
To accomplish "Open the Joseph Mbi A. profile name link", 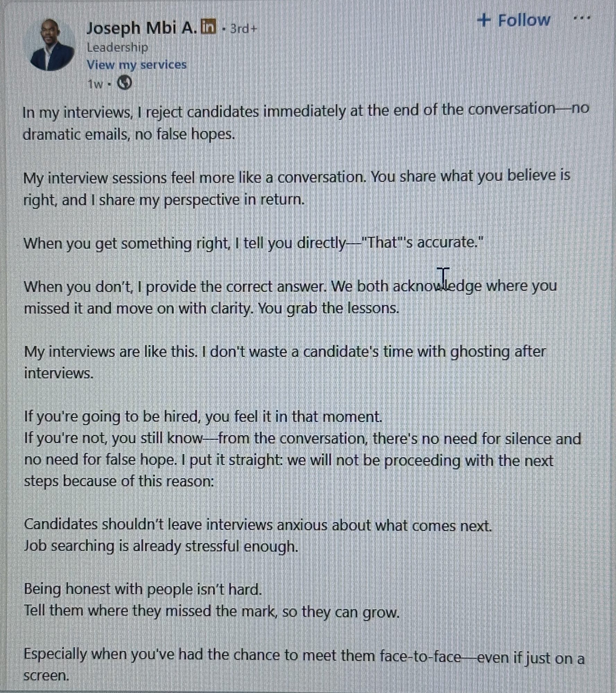I will [x=141, y=28].
